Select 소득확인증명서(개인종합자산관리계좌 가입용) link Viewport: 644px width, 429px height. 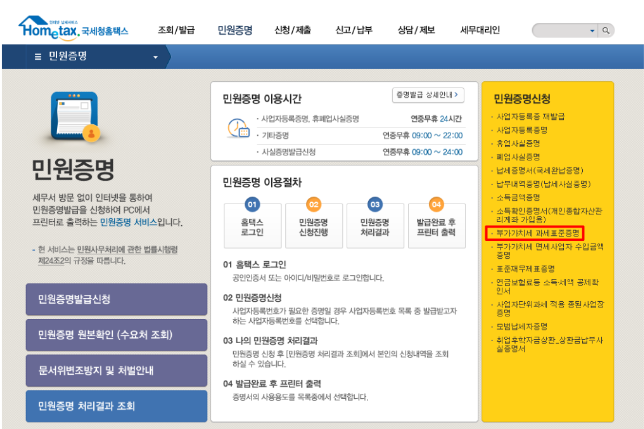click(549, 215)
